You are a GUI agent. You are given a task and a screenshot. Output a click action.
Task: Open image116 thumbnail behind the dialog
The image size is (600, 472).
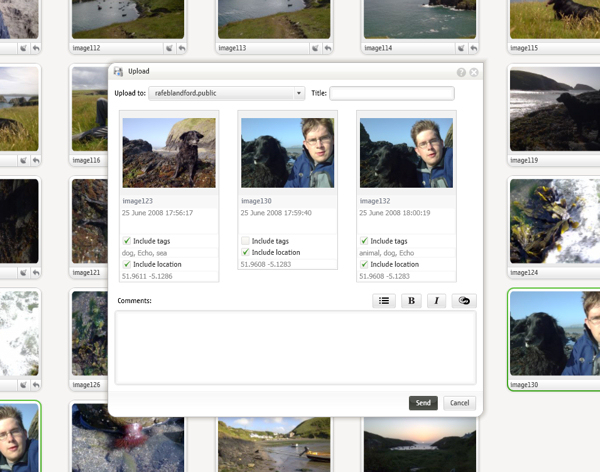tap(90, 109)
